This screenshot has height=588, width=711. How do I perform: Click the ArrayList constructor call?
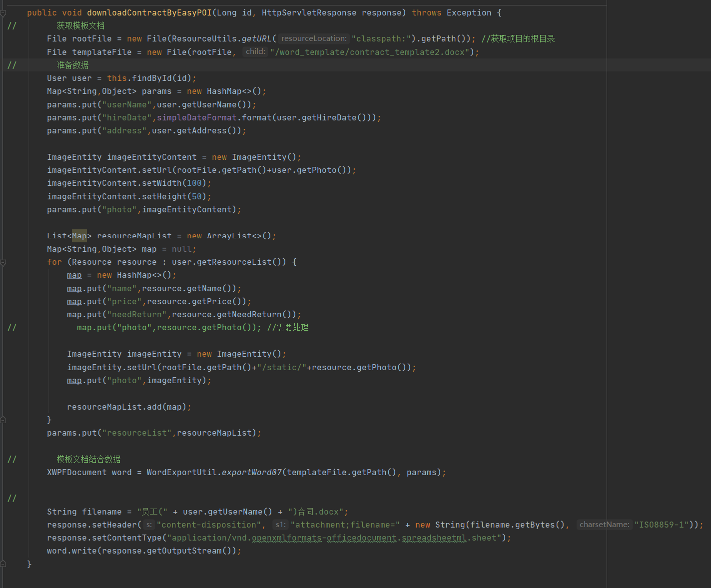[229, 236]
